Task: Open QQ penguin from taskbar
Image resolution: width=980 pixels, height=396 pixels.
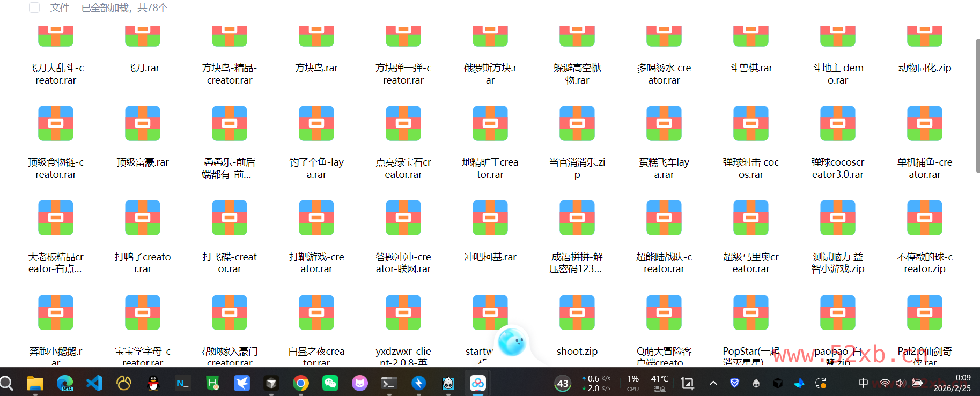Action: [153, 383]
